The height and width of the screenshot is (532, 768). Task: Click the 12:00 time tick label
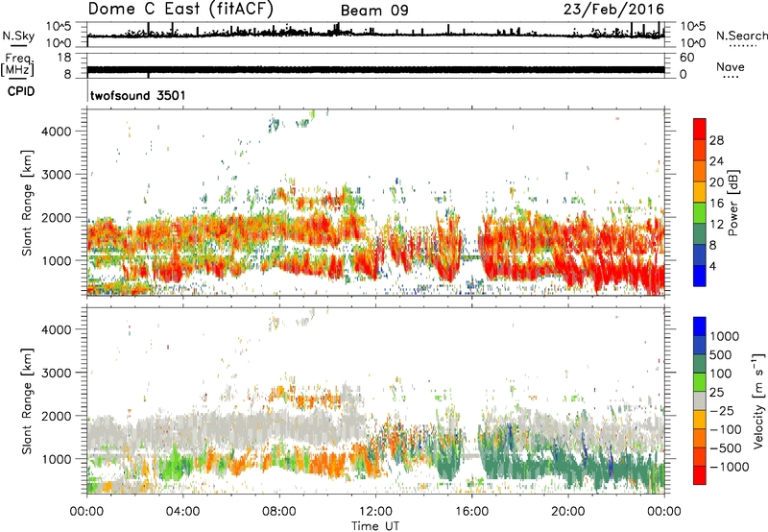(375, 512)
